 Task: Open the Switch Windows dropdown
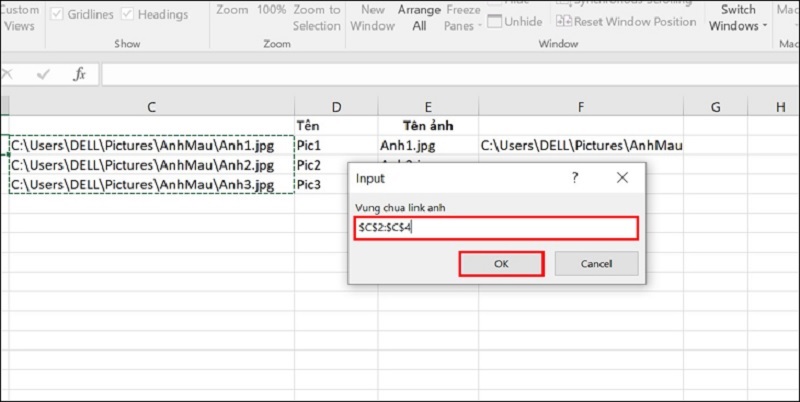tap(738, 18)
